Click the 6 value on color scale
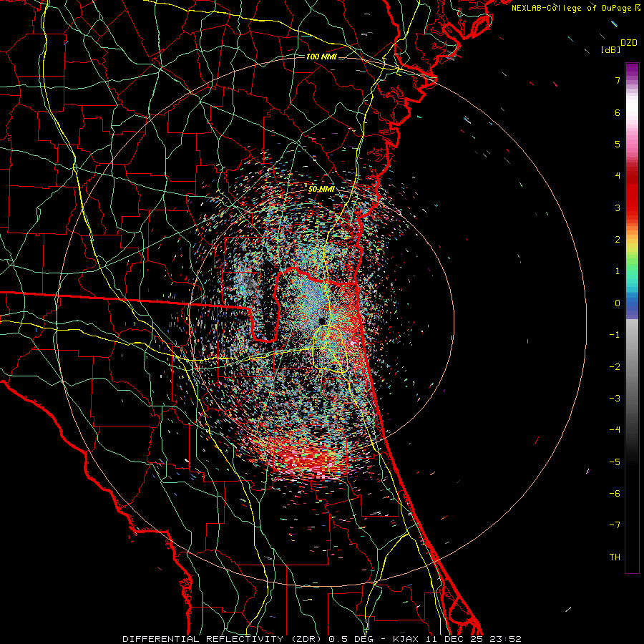The height and width of the screenshot is (644, 644). point(618,112)
